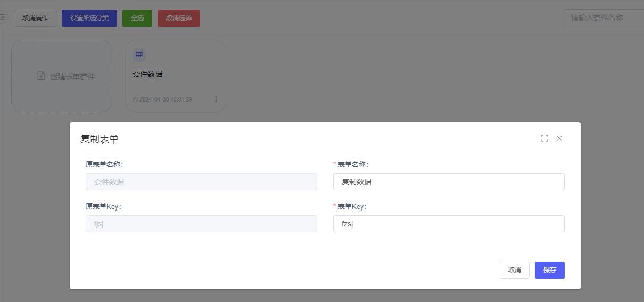Save the copied form with 保存
Image resolution: width=644 pixels, height=302 pixels.
coord(549,270)
